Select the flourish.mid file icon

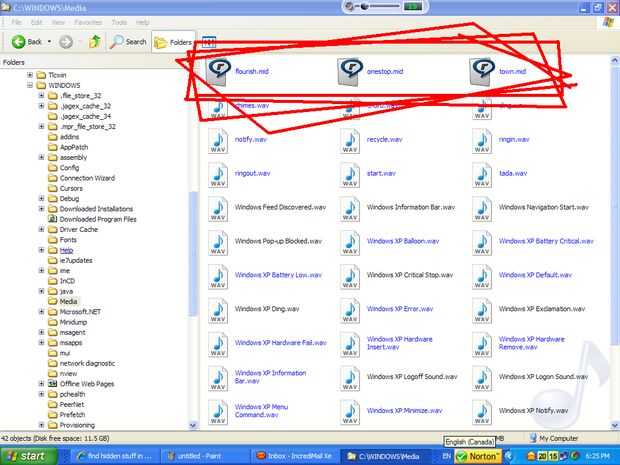(x=218, y=72)
